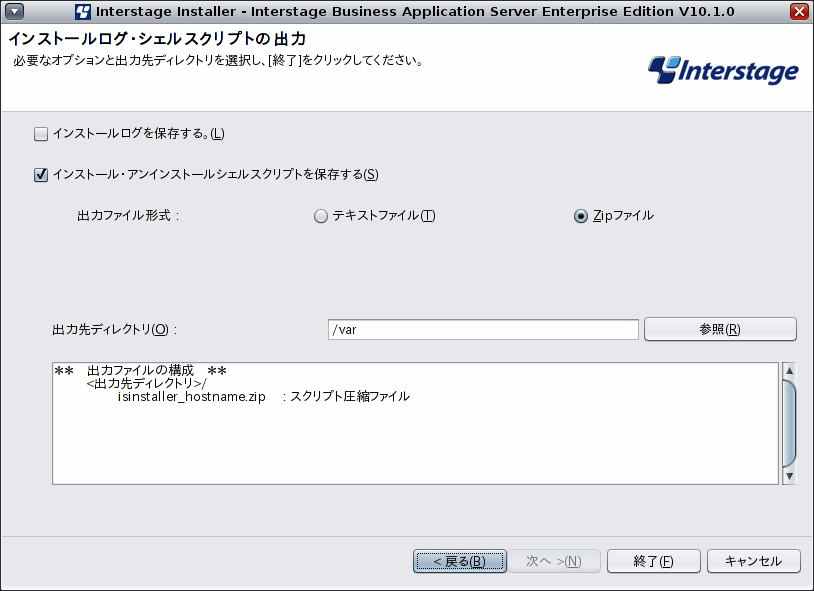Cancel the installer with キャンセル
814x591 pixels.
753,561
